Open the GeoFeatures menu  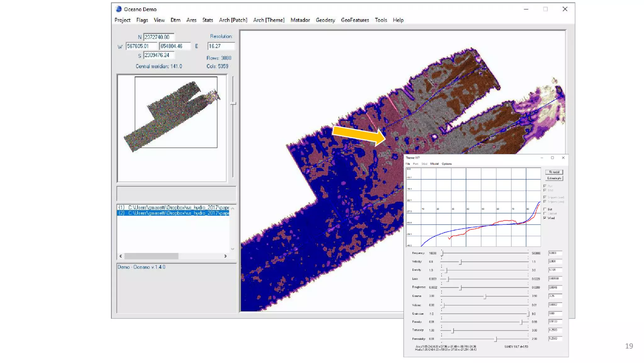(355, 20)
